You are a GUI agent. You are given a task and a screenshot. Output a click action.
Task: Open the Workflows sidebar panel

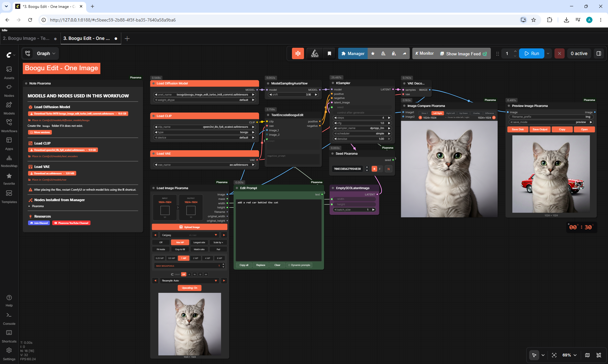point(9,126)
